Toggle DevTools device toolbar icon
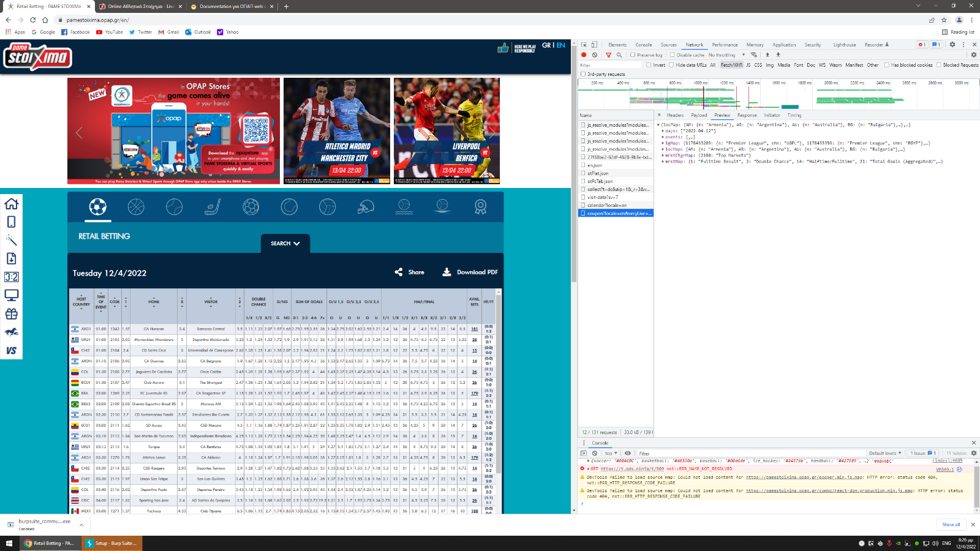Viewport: 980px width, 551px height. coord(594,45)
